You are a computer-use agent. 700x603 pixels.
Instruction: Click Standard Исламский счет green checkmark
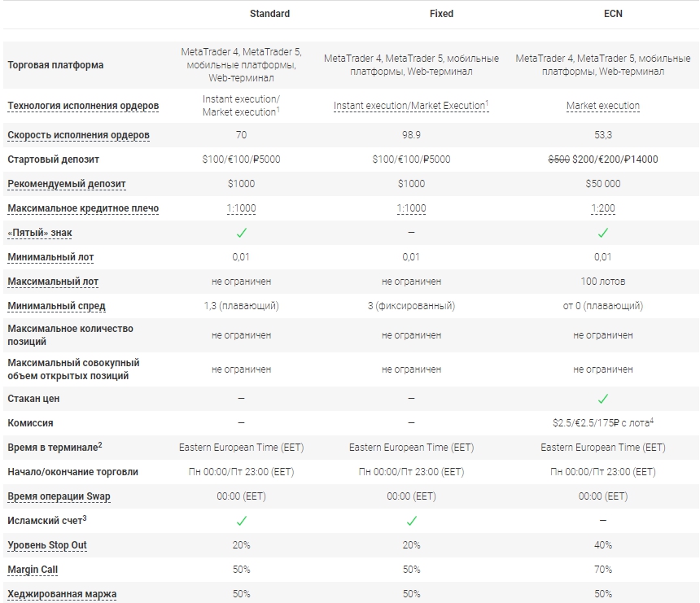coord(241,521)
